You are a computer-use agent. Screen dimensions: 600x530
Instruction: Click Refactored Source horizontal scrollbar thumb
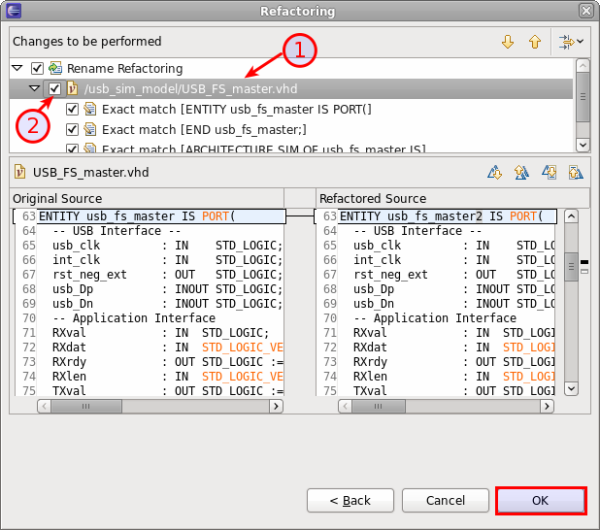point(378,406)
